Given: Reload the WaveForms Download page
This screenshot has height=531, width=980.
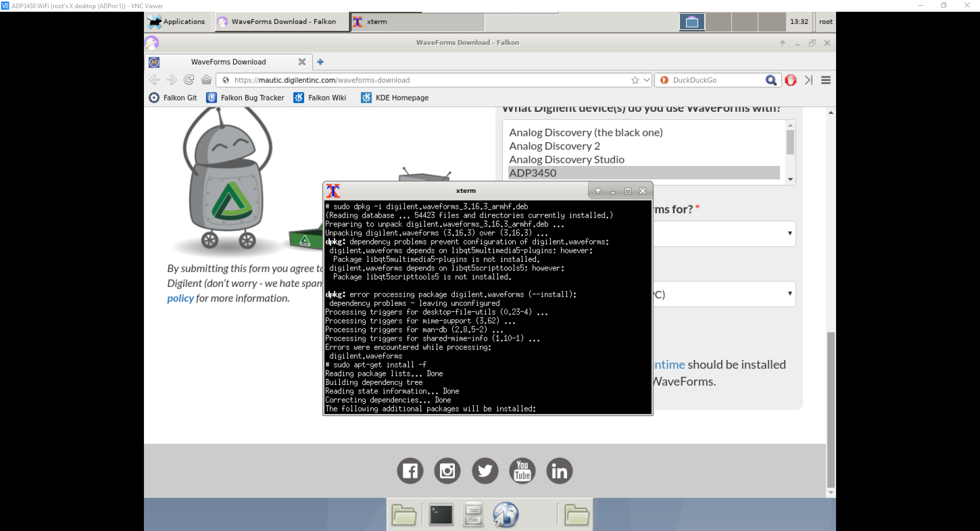Looking at the screenshot, I should coord(189,80).
